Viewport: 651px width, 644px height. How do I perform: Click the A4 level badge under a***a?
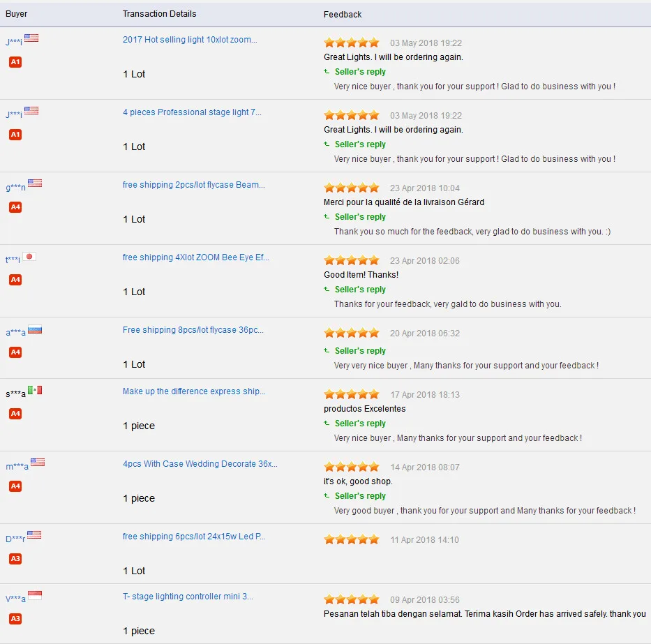[x=15, y=352]
